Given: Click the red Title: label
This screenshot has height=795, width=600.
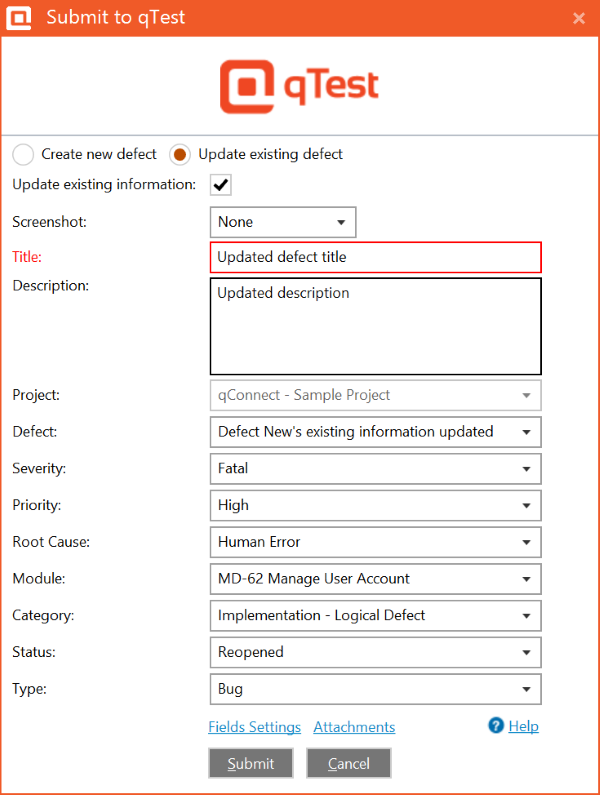Looking at the screenshot, I should (27, 257).
